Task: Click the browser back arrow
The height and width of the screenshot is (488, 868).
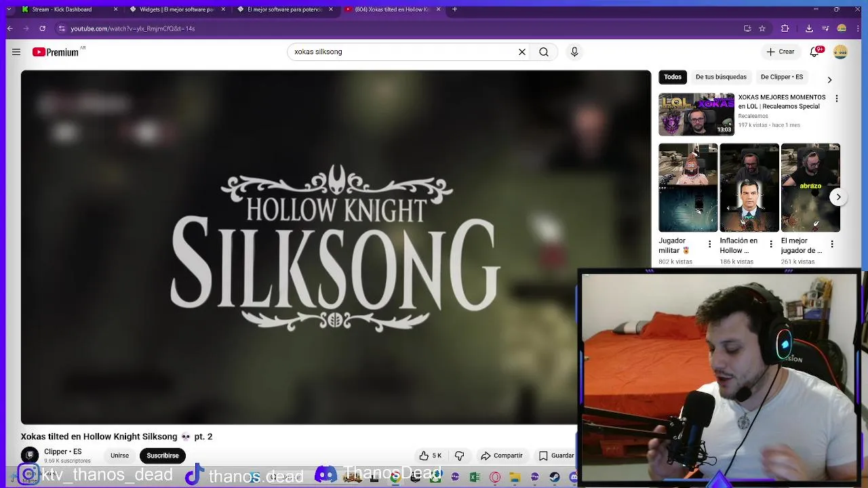Action: pos(9,28)
